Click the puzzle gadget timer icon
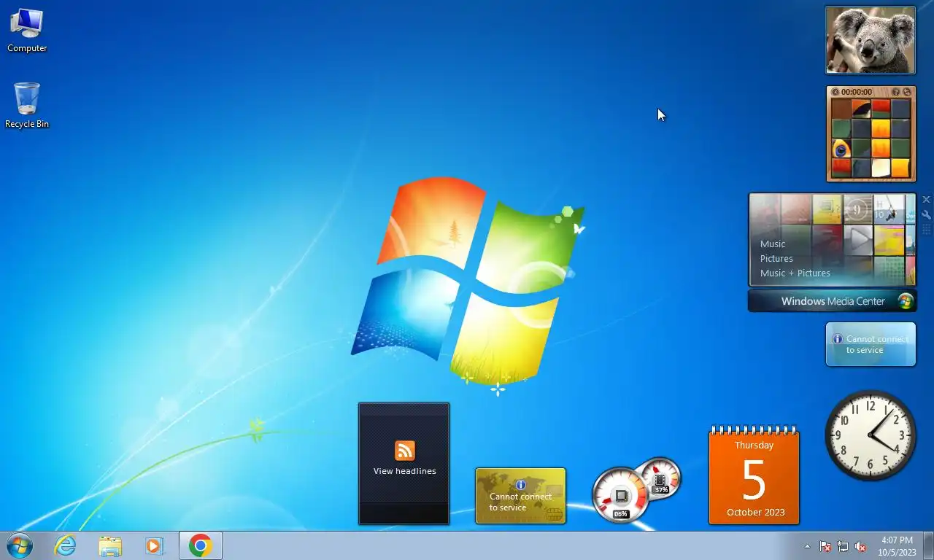This screenshot has height=560, width=934. tap(835, 92)
